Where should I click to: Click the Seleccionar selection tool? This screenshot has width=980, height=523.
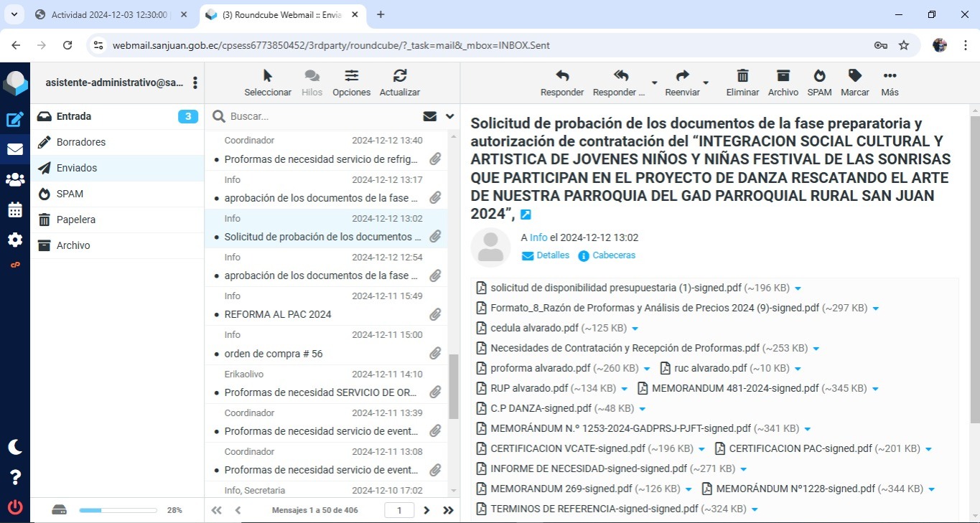[x=267, y=83]
